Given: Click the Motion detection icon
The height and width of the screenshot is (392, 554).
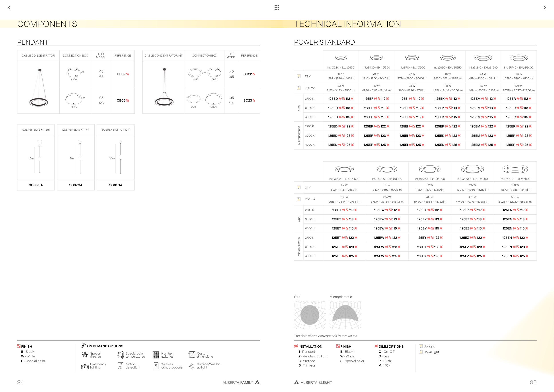Looking at the screenshot, I should [x=120, y=366].
